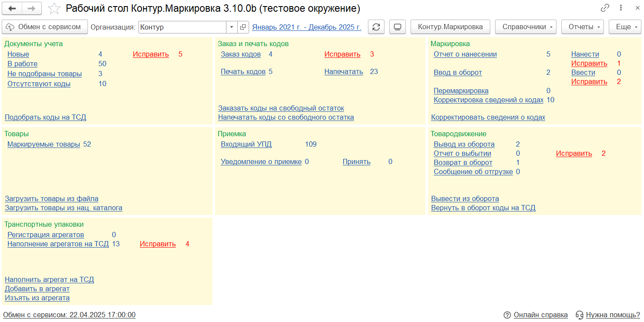This screenshot has width=644, height=322.
Task: Click the Нанести link
Action: (585, 54)
